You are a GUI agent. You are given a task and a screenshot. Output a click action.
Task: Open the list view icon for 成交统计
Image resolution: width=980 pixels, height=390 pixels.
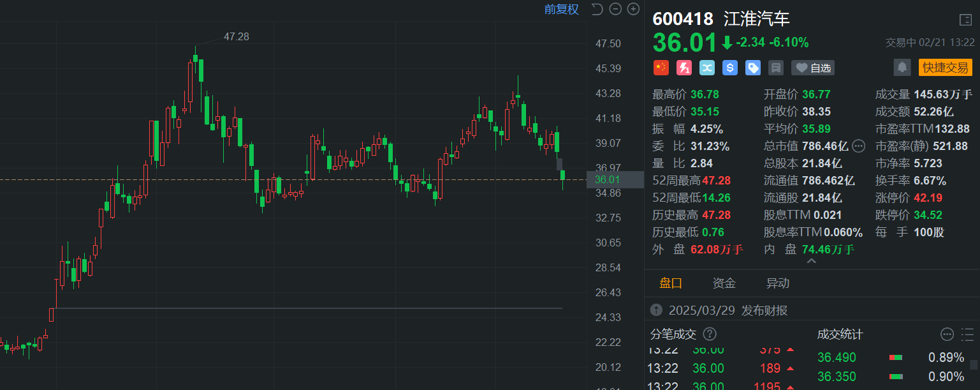coord(968,334)
